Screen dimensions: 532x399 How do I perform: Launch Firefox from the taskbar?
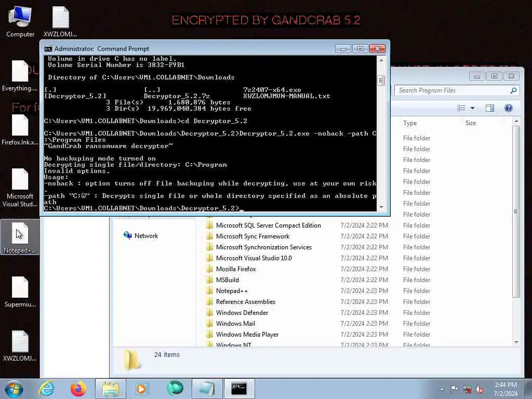coord(78,389)
